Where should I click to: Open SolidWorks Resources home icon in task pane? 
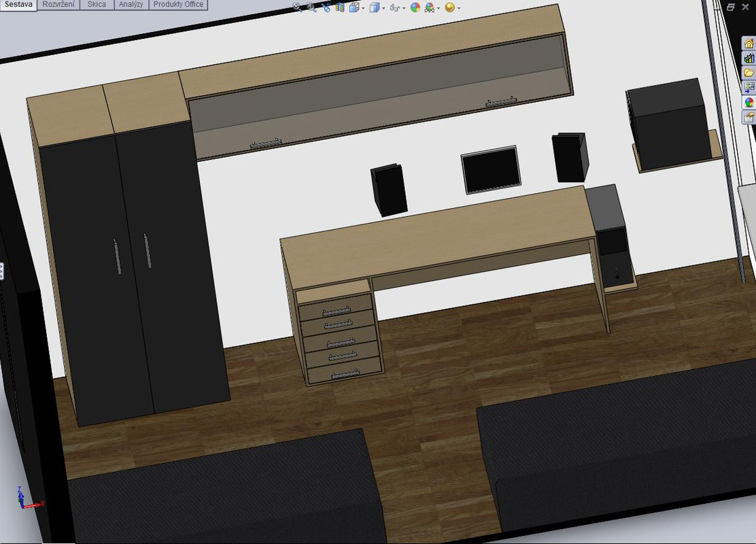(749, 44)
